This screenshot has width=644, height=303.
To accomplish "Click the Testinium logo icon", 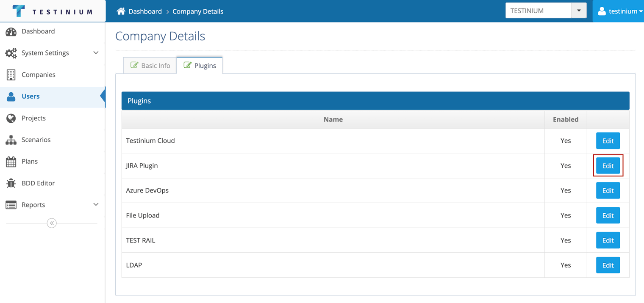I will [x=18, y=11].
